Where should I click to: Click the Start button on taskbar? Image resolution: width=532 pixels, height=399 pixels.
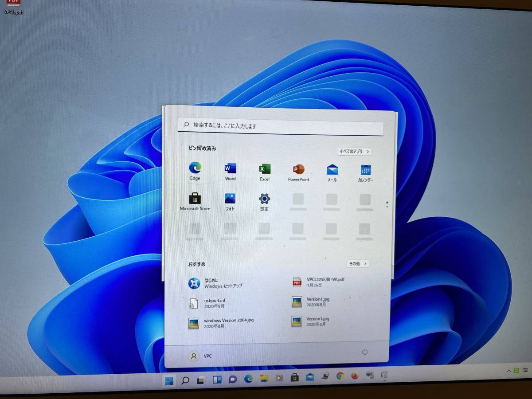(x=169, y=380)
